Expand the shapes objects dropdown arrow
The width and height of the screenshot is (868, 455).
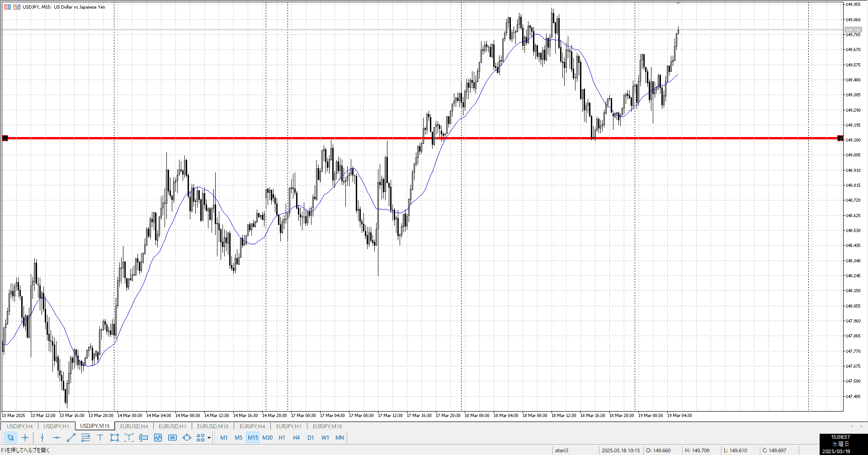209,438
